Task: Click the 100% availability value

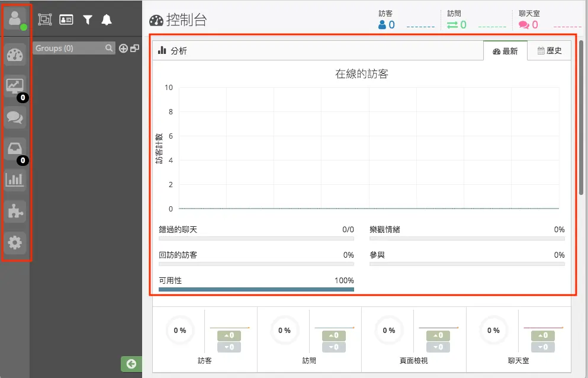Action: (x=344, y=280)
